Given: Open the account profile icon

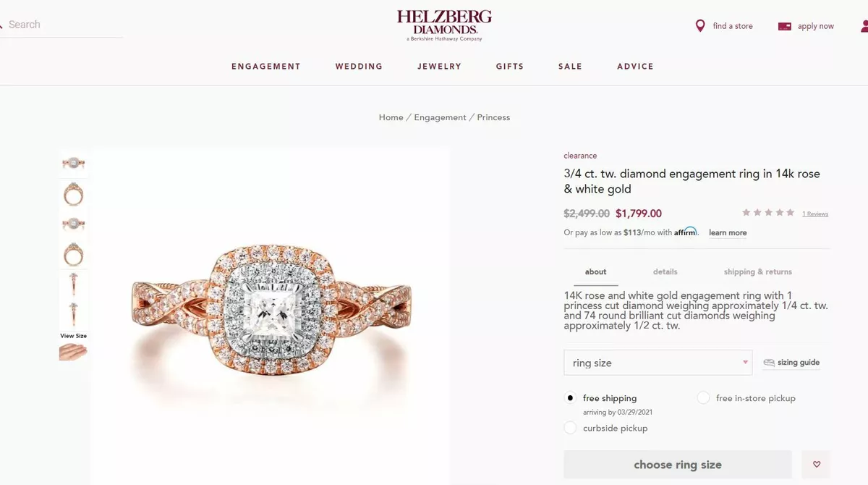Looking at the screenshot, I should 864,26.
